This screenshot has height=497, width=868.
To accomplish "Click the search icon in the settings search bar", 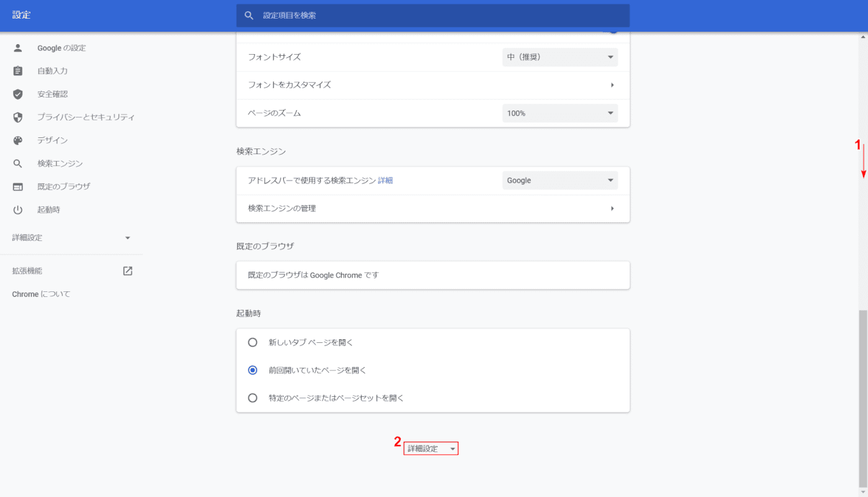I will coord(249,16).
